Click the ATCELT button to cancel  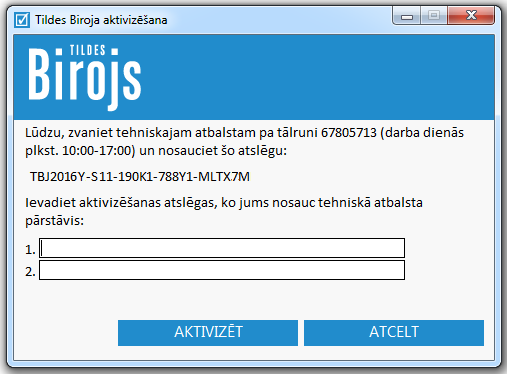[x=394, y=333]
